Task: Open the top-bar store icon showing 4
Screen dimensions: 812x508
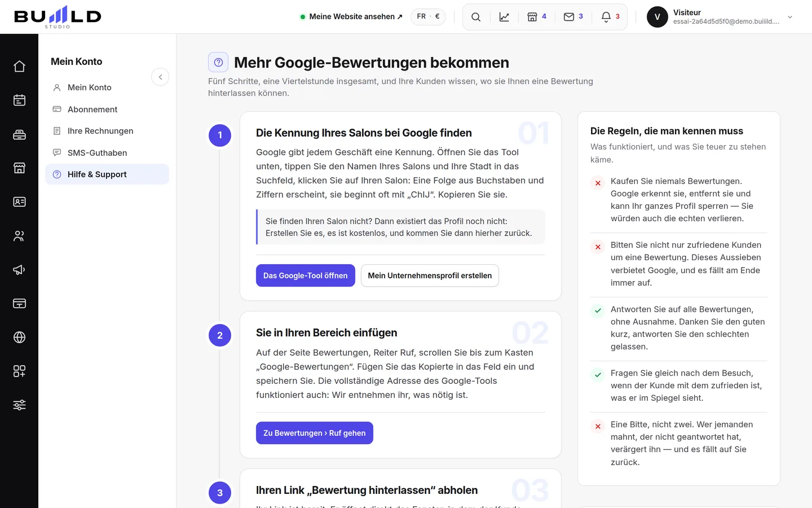Action: click(537, 17)
